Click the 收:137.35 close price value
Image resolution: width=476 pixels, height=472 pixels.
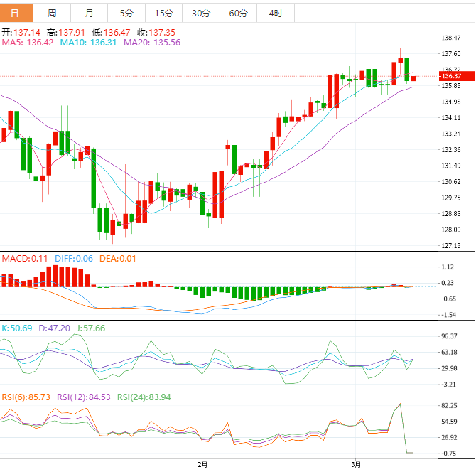click(156, 33)
